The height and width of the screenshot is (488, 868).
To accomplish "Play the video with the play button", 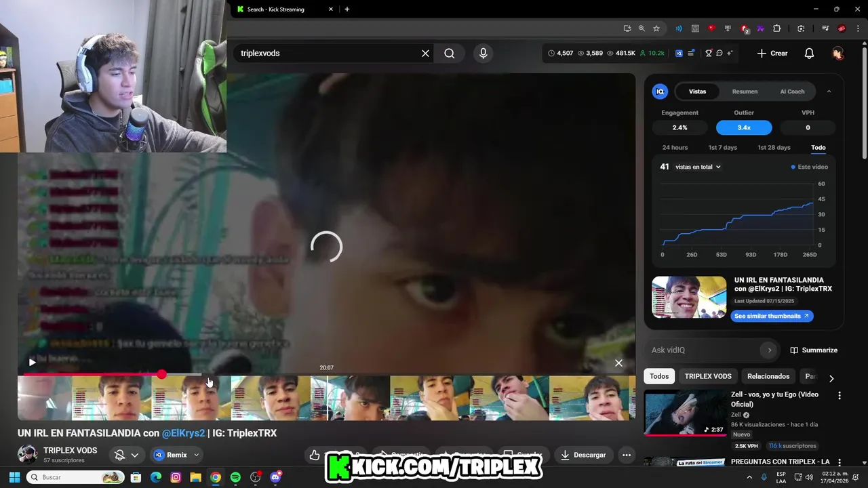I will coord(32,363).
